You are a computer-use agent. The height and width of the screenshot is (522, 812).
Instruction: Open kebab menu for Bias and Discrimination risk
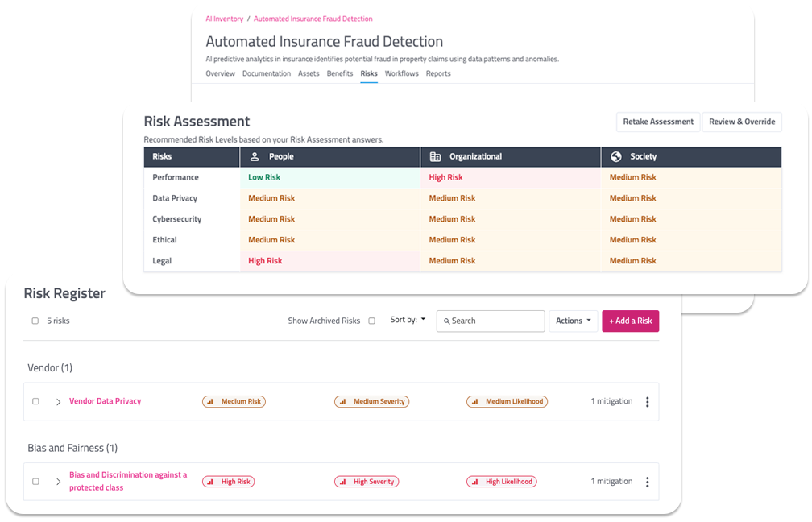(x=647, y=482)
